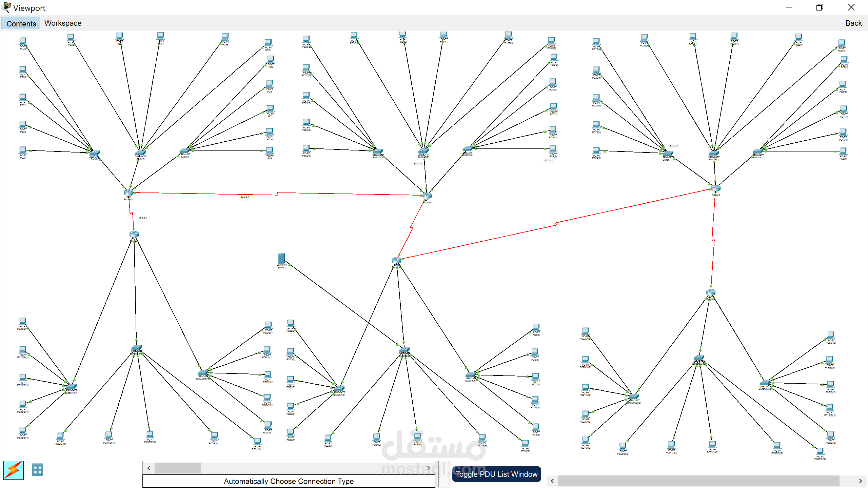
Task: Click the Switch3 switch icon
Action: click(184, 151)
